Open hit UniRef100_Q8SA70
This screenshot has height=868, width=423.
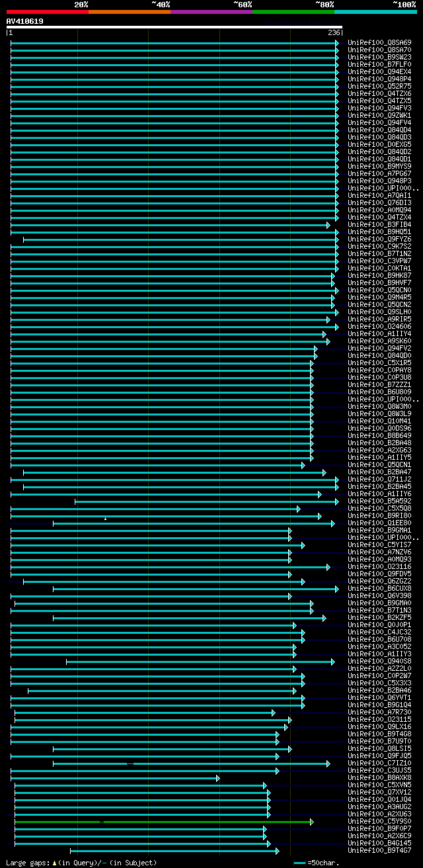click(x=379, y=50)
